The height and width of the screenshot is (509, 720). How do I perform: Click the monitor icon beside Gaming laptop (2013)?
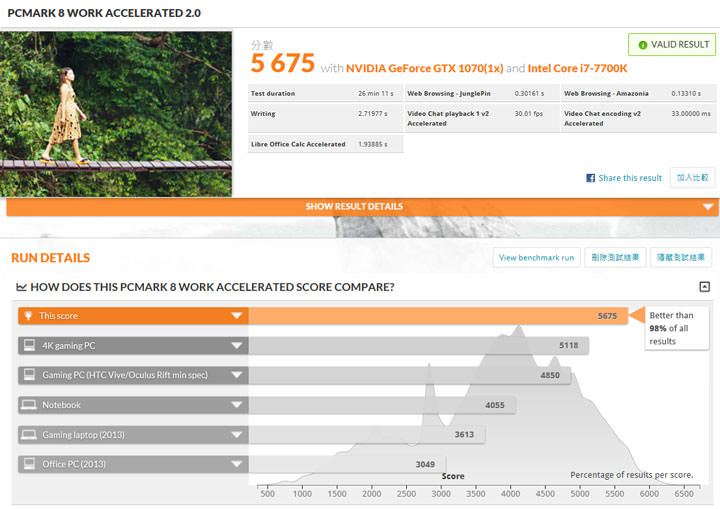tap(28, 435)
